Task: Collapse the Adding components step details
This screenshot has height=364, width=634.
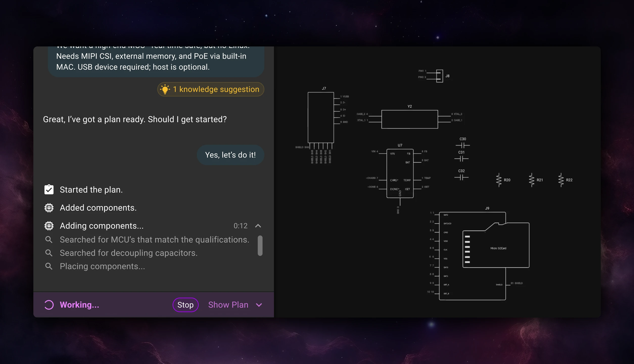Action: coord(258,226)
